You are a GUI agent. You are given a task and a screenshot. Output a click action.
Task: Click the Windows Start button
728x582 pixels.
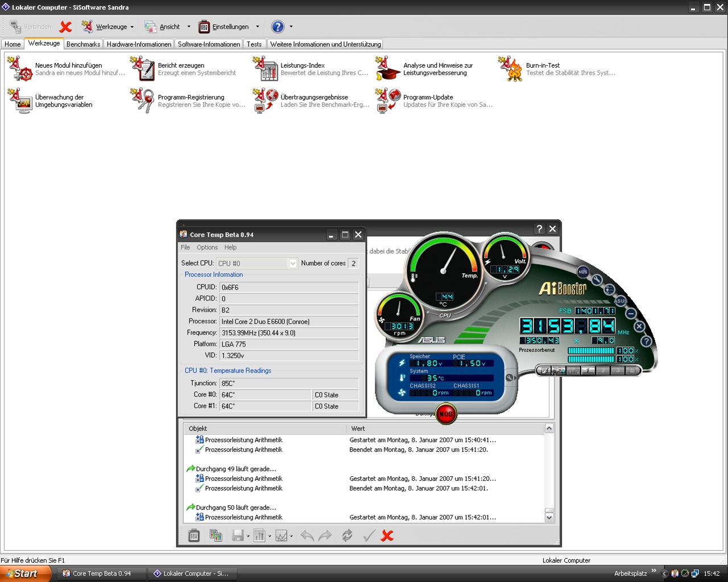point(26,573)
